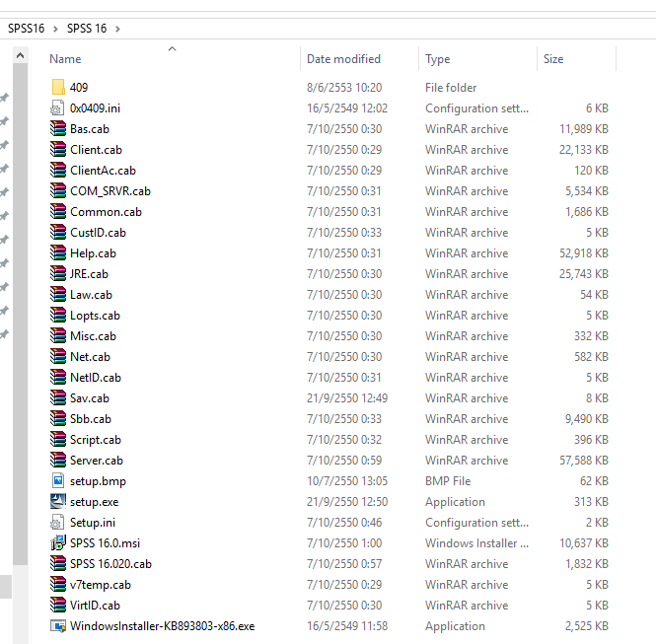
Task: Open the chevron between SPSS16 and SPSS 16
Action: (x=56, y=29)
